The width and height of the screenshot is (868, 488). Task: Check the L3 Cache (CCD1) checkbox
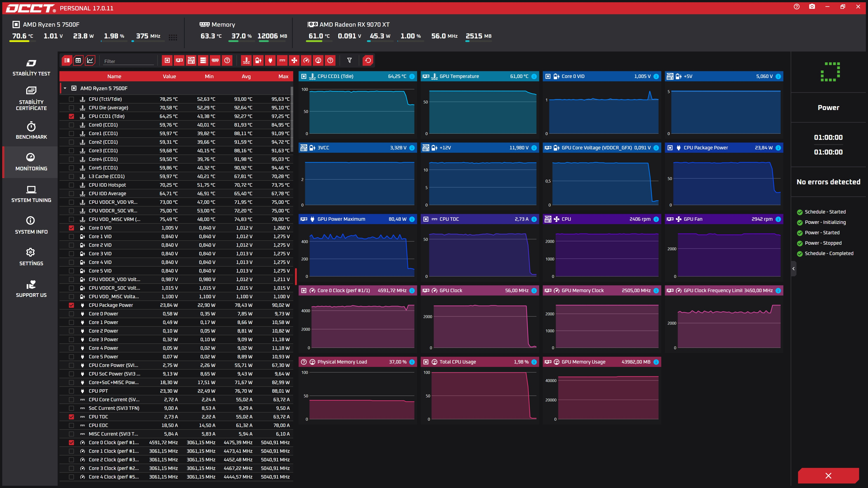click(71, 176)
